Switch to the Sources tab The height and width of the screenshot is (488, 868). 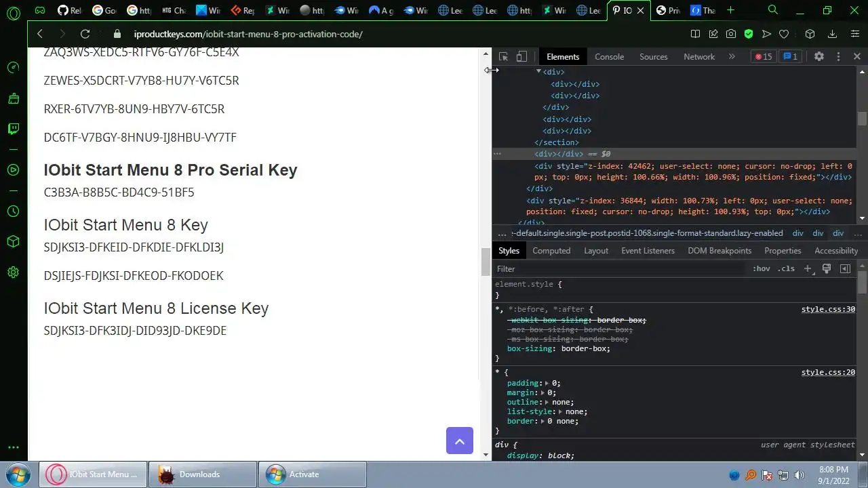[x=654, y=57]
